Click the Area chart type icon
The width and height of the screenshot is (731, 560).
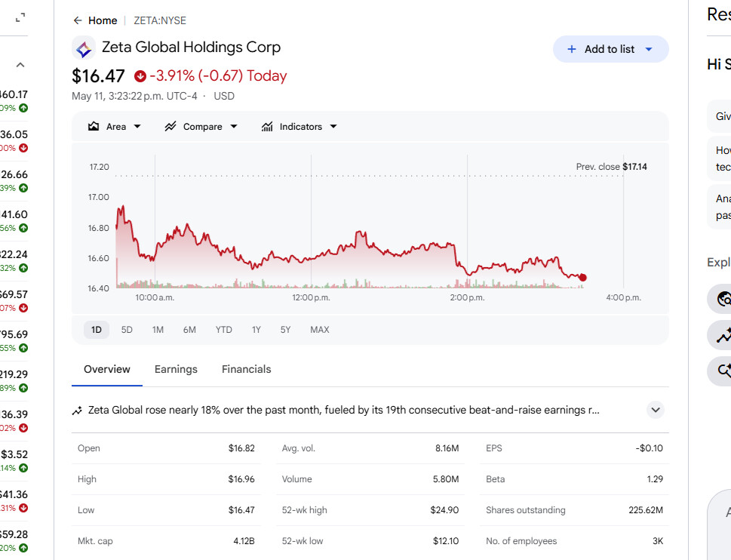94,126
